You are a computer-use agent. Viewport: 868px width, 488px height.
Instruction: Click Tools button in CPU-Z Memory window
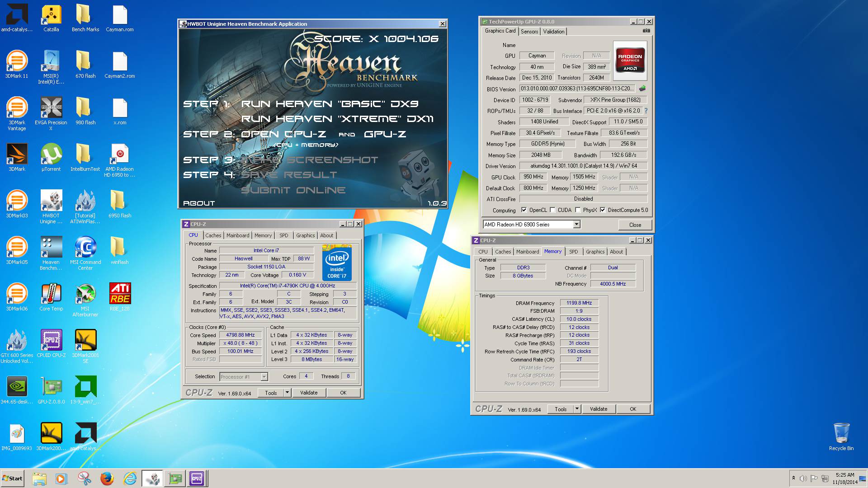561,409
